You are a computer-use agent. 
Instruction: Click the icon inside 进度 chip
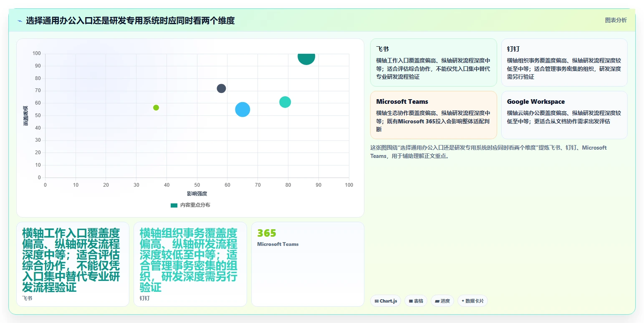click(x=437, y=301)
